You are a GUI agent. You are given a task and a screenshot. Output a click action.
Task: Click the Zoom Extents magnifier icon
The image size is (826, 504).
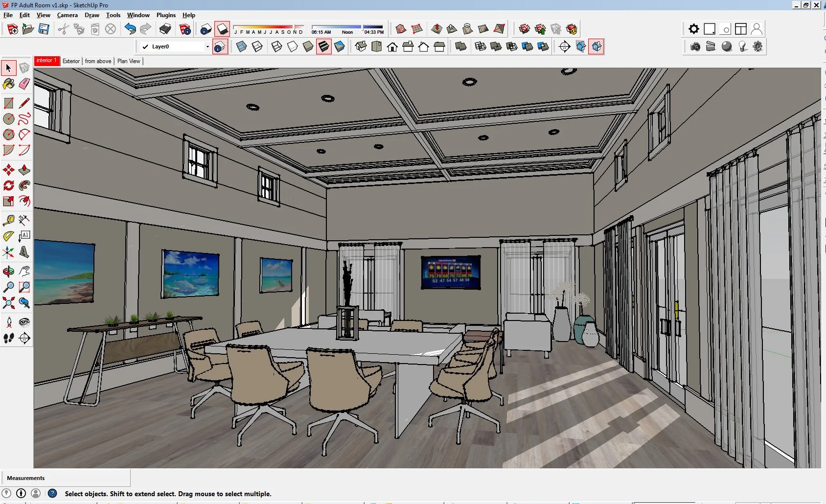click(x=8, y=303)
